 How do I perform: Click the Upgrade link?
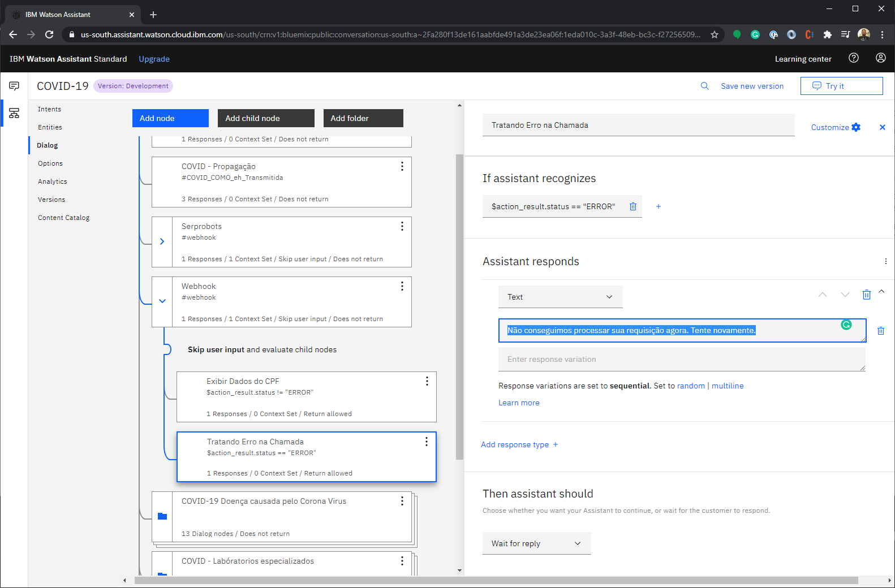click(x=154, y=59)
